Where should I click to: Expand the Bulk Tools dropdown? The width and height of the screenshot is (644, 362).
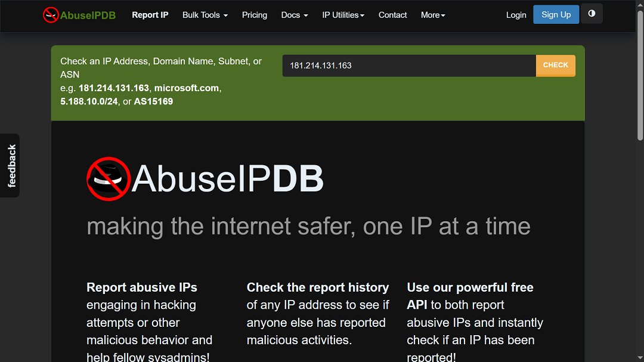pos(205,15)
